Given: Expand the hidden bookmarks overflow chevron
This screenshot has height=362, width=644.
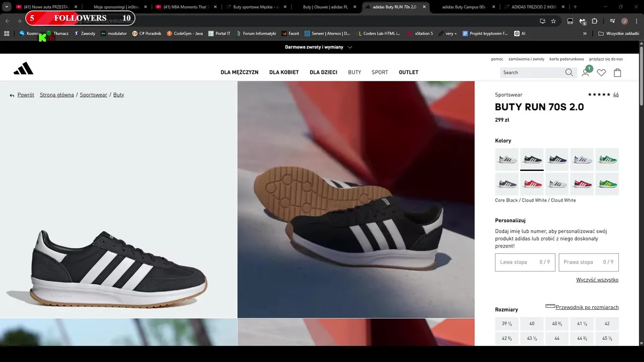Looking at the screenshot, I should click(585, 33).
